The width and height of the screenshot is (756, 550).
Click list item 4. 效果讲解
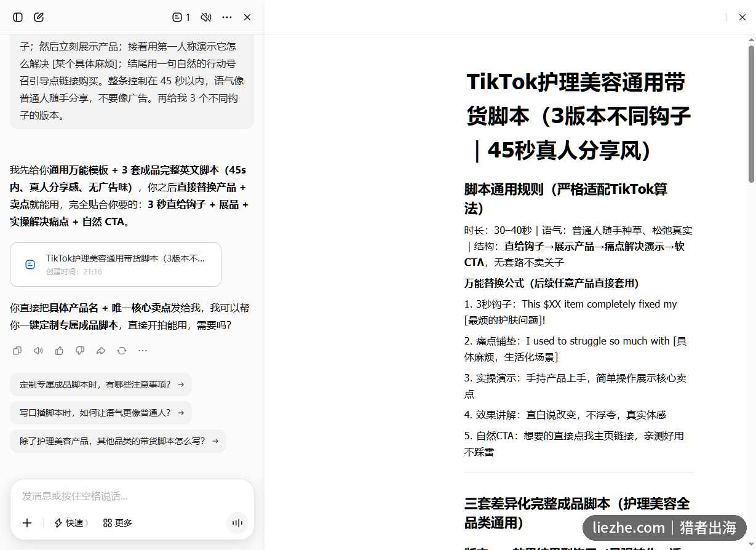tap(565, 415)
